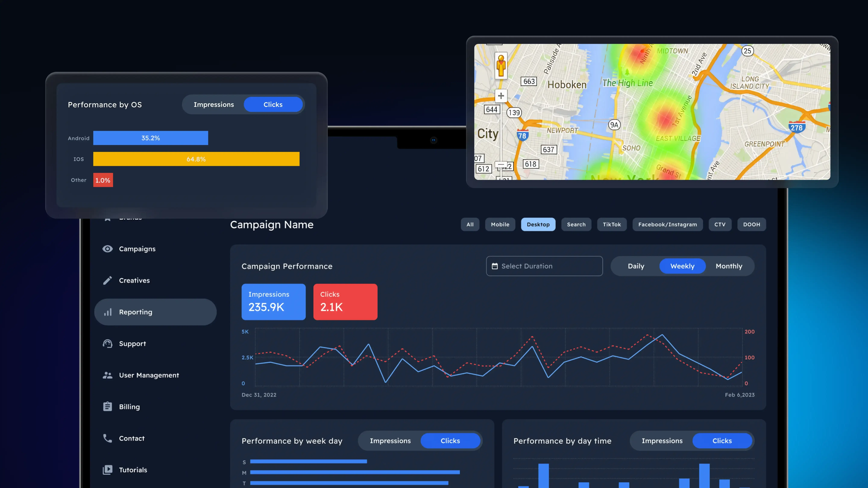Filter by Mobile channel
The height and width of the screenshot is (488, 868).
[500, 225]
